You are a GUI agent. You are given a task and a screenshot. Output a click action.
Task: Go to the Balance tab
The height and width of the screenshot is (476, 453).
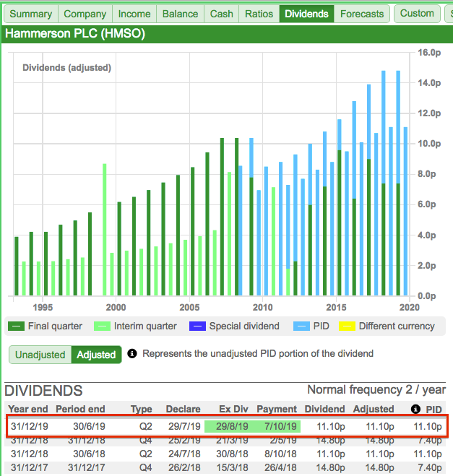tap(180, 14)
